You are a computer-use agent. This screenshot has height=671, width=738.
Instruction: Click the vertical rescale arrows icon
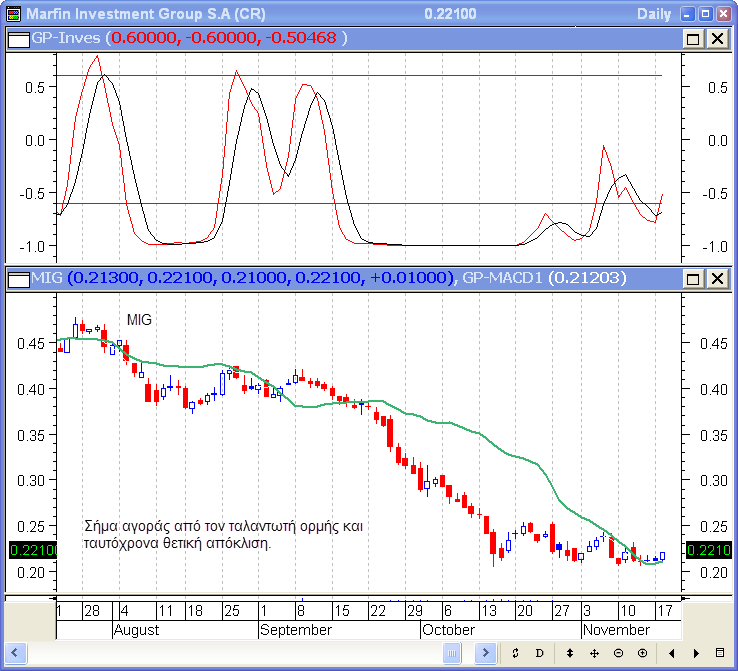point(570,653)
